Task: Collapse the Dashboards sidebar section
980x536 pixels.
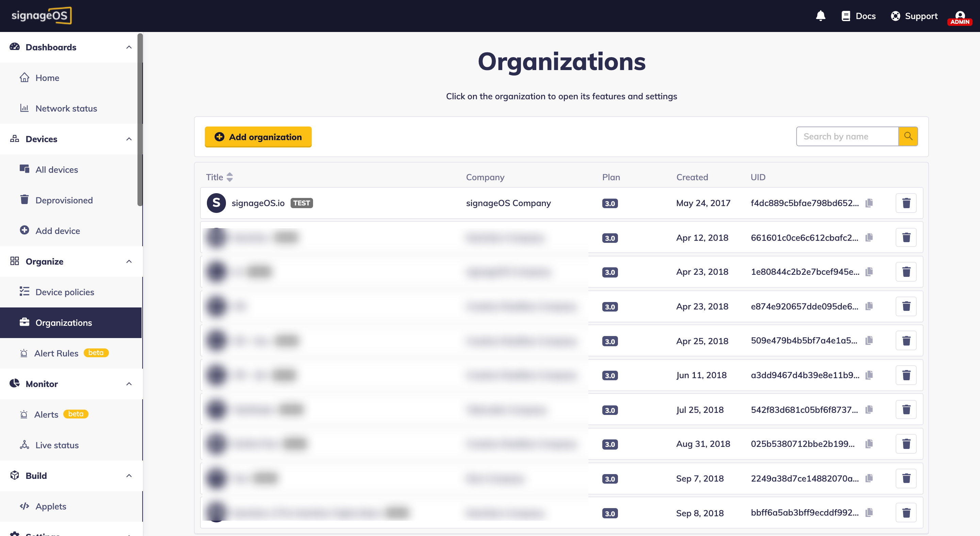Action: coord(129,47)
